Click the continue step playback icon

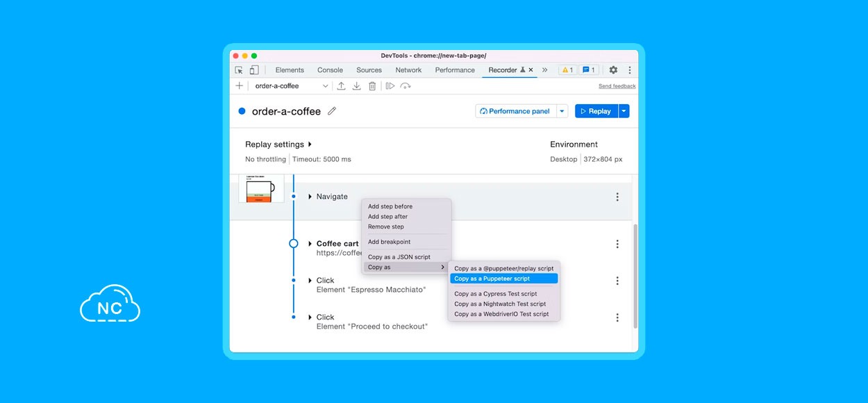tap(390, 85)
